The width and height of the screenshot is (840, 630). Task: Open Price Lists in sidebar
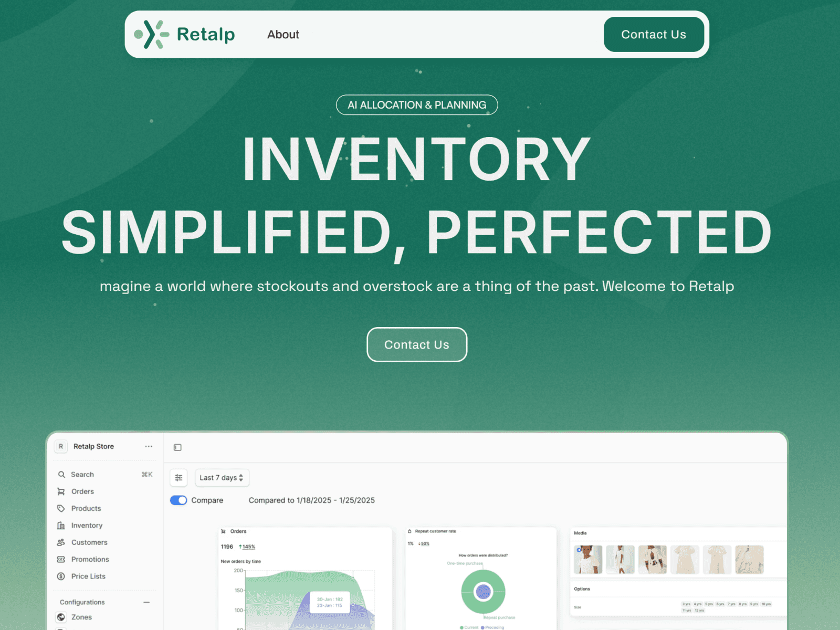(x=88, y=576)
